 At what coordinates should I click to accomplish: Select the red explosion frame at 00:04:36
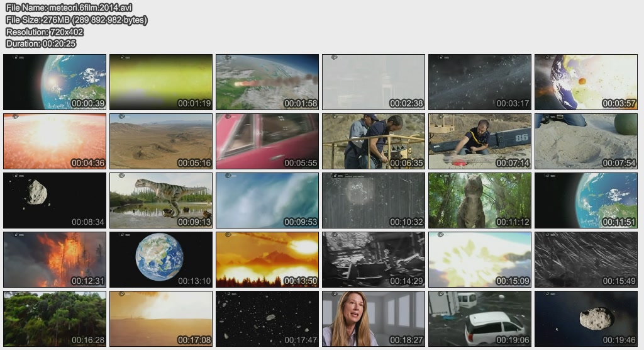[55, 141]
